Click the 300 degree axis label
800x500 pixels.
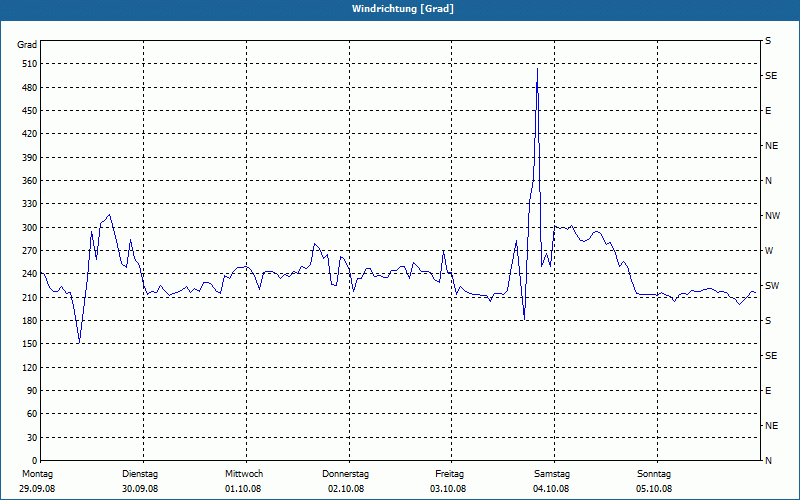point(31,228)
